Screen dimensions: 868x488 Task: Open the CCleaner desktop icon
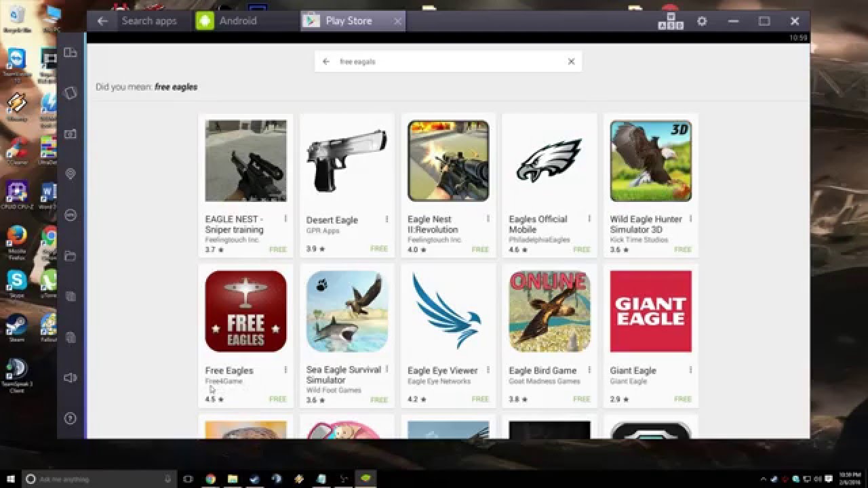point(16,150)
